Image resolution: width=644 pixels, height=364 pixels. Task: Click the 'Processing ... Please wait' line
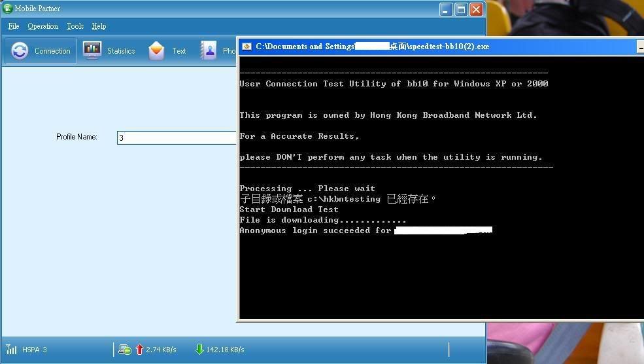point(307,189)
